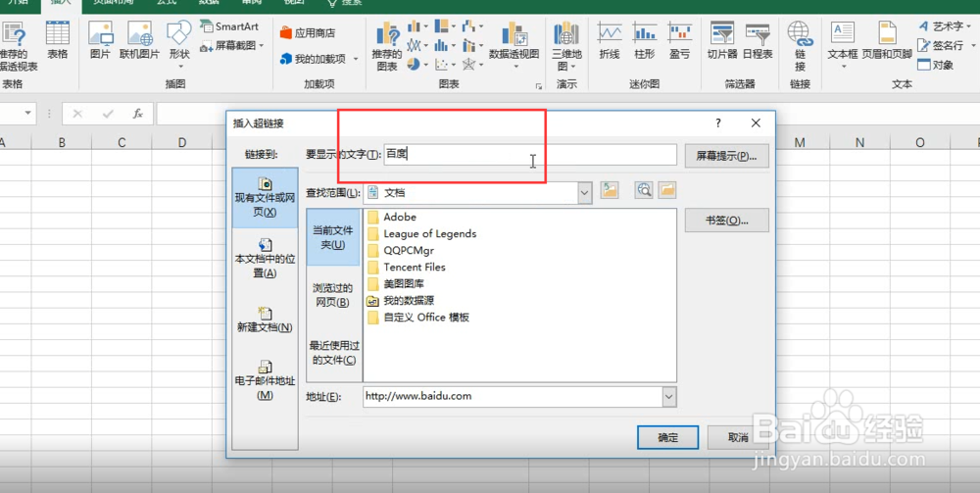This screenshot has width=980, height=493.
Task: Insert a Table from the ribbon
Action: [58, 40]
